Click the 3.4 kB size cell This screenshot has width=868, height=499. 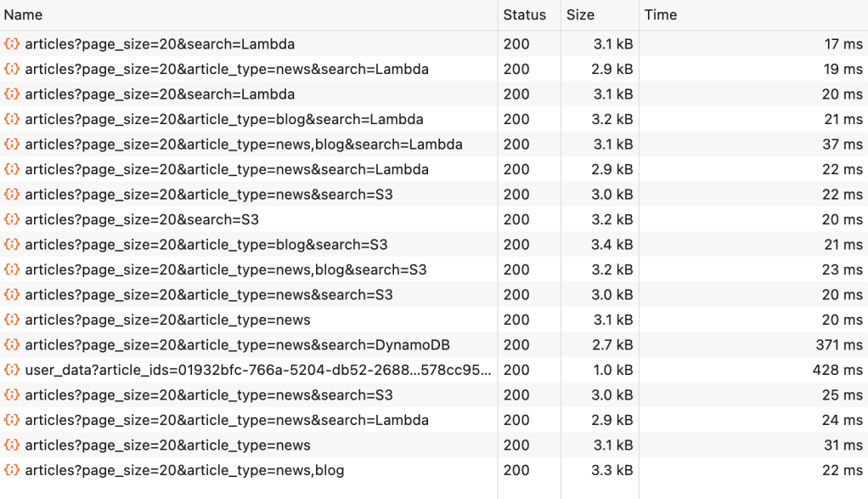tap(612, 245)
